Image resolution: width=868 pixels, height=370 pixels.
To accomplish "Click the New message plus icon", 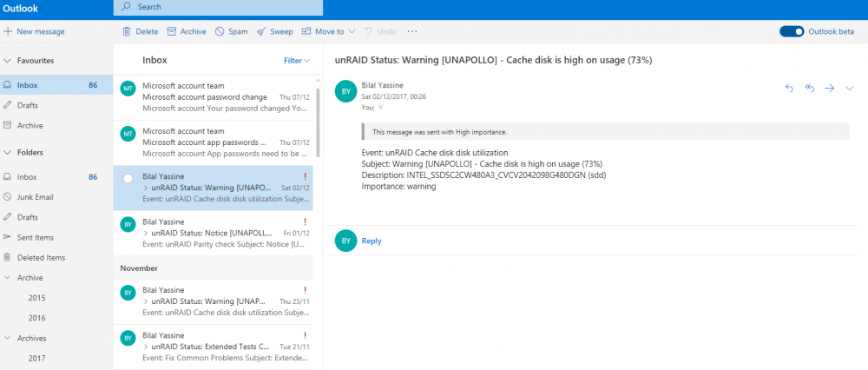I will coord(8,31).
